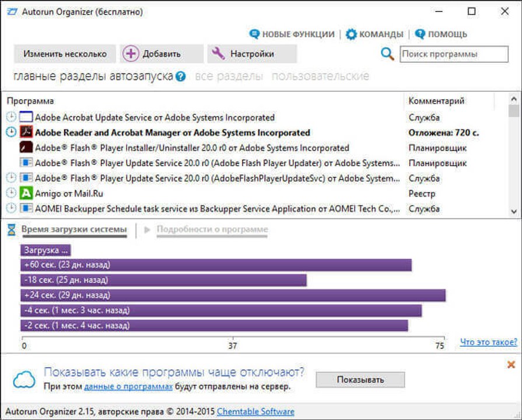Click the Autorun Organizer app icon in title bar

(x=12, y=12)
